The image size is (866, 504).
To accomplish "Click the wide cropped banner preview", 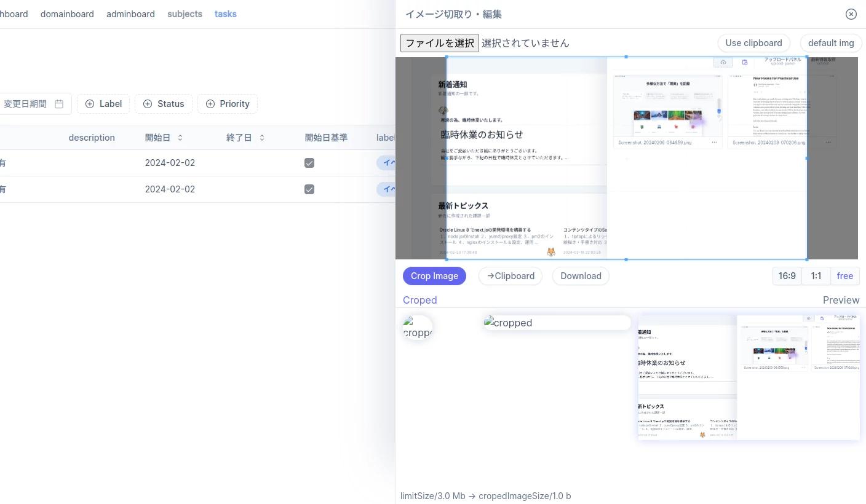I will [x=557, y=323].
